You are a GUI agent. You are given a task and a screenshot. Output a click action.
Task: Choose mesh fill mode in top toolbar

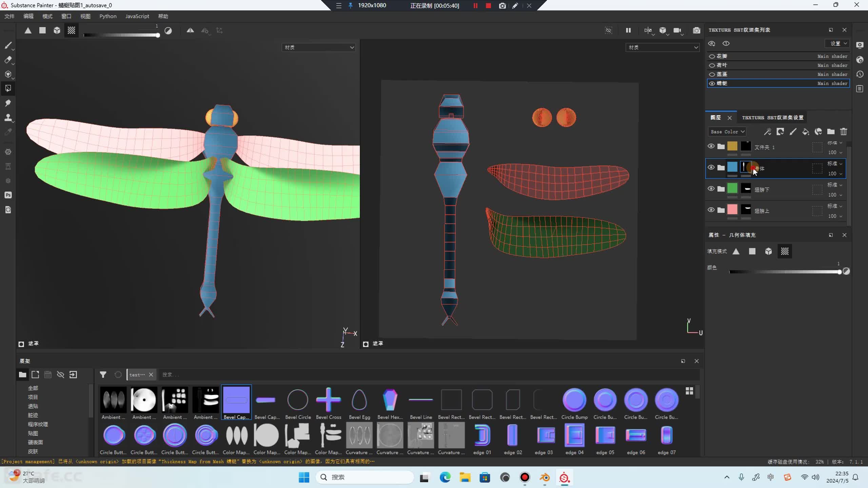point(57,30)
